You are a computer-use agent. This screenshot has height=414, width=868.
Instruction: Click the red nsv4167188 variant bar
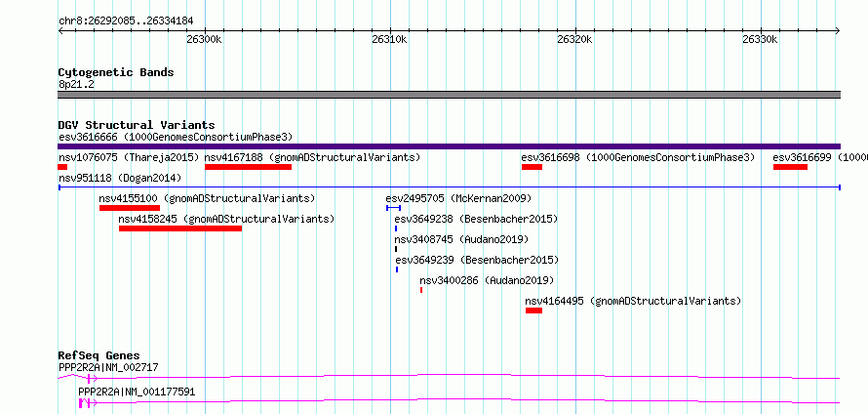(x=248, y=167)
